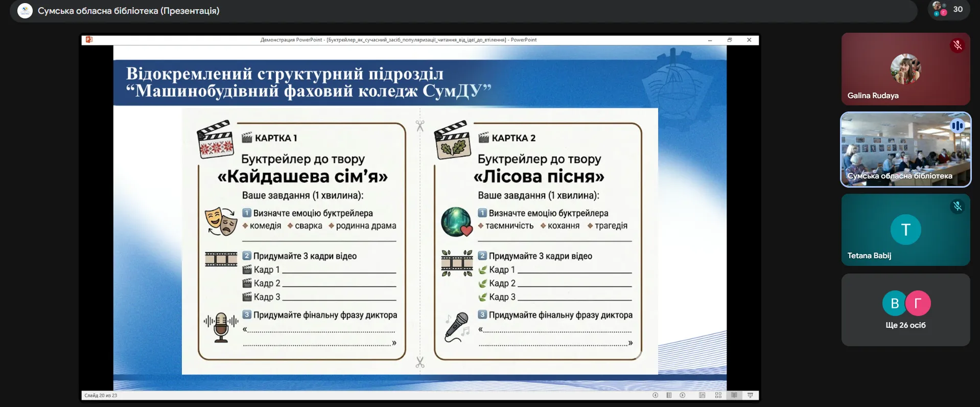Click the library logo beside the presentation title
Screen dimensions: 980x407
pyautogui.click(x=25, y=11)
